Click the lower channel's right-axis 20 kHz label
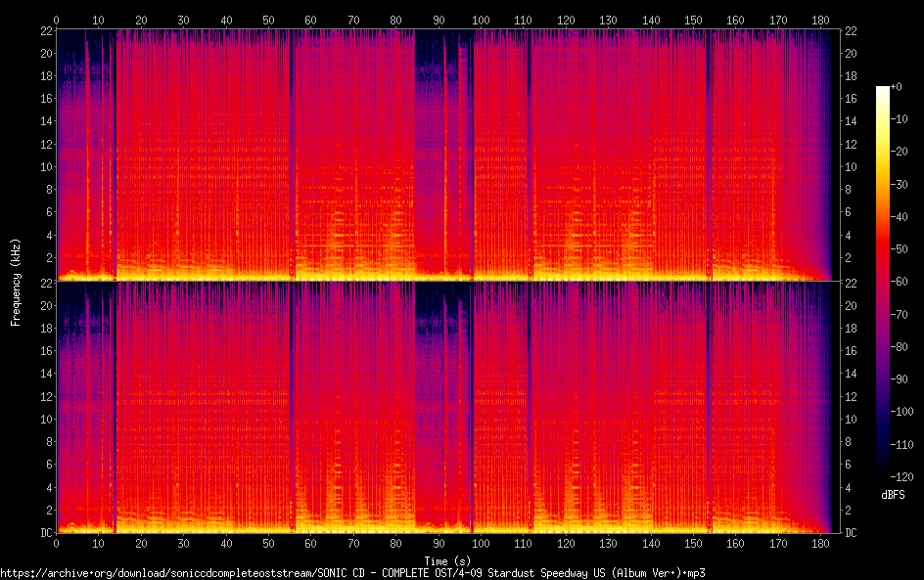 pyautogui.click(x=852, y=305)
